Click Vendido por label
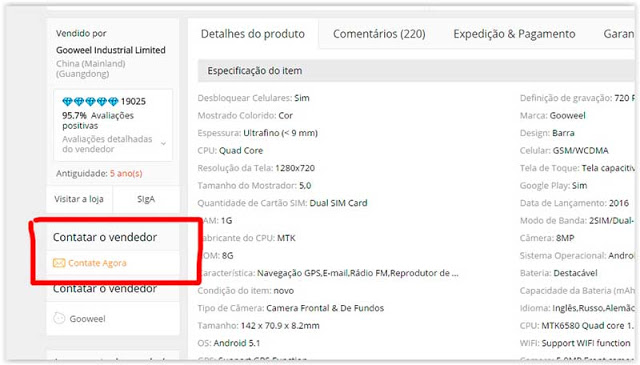Viewport: 640px width, 365px height. 81,33
